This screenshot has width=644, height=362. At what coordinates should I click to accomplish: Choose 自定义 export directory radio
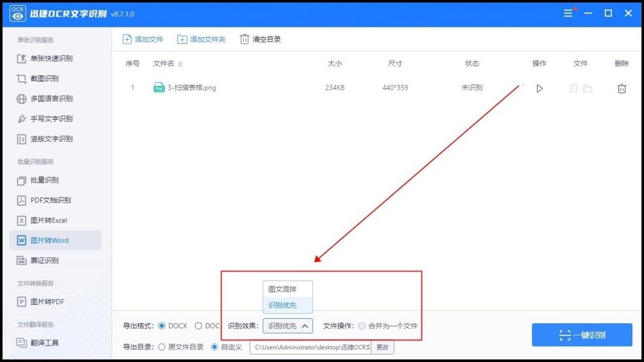[x=215, y=347]
